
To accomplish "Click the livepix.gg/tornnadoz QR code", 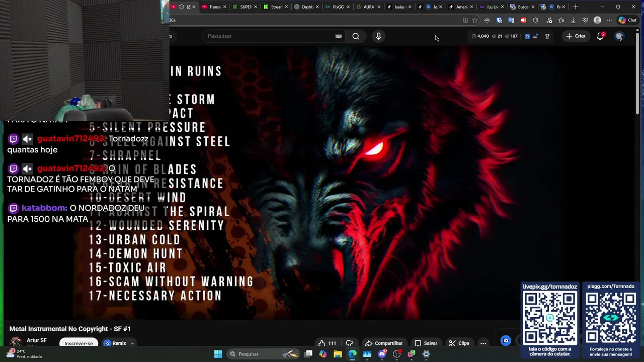I will (x=550, y=318).
